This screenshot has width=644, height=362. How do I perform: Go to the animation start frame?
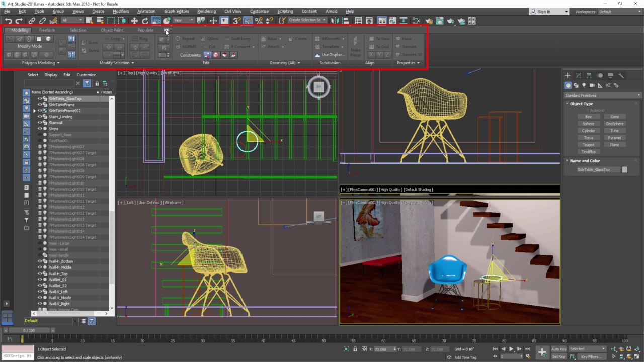[x=495, y=349]
